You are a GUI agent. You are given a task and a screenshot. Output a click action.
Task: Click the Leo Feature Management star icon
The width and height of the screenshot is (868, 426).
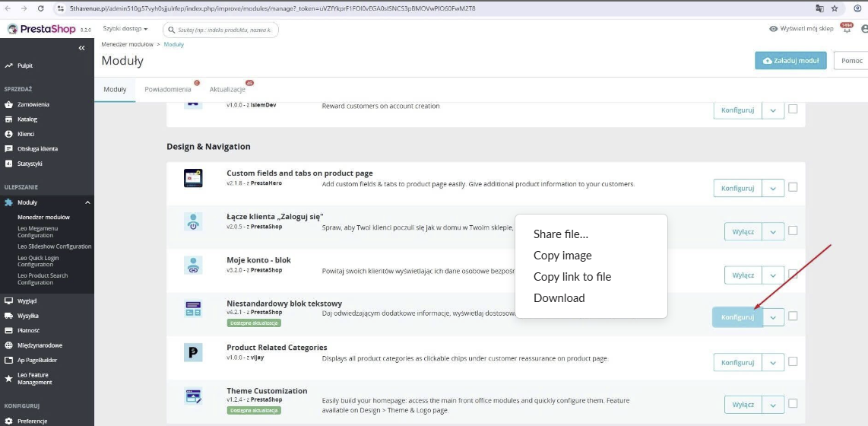pos(8,378)
